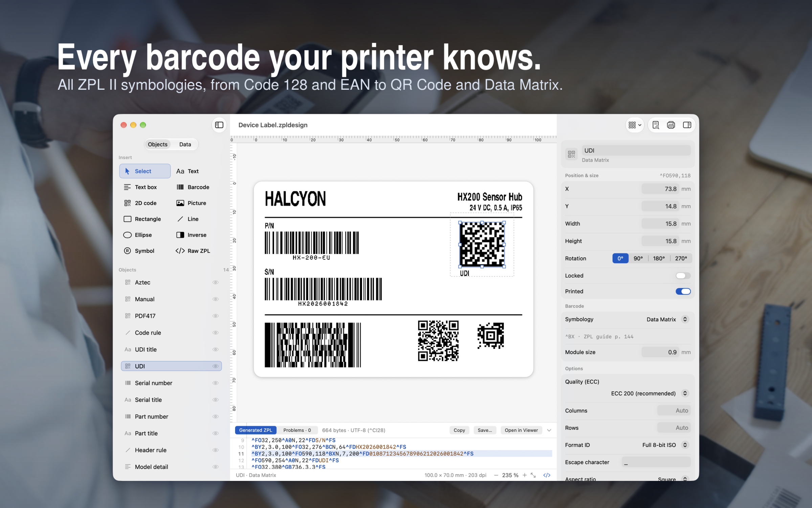This screenshot has width=812, height=508.
Task: Click the printer icon in toolbar
Action: pos(671,125)
